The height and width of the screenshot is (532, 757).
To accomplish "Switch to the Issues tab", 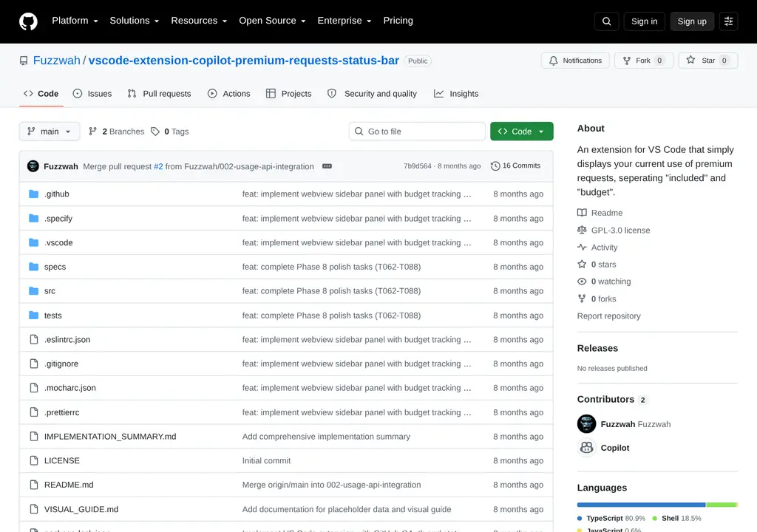I will (92, 94).
